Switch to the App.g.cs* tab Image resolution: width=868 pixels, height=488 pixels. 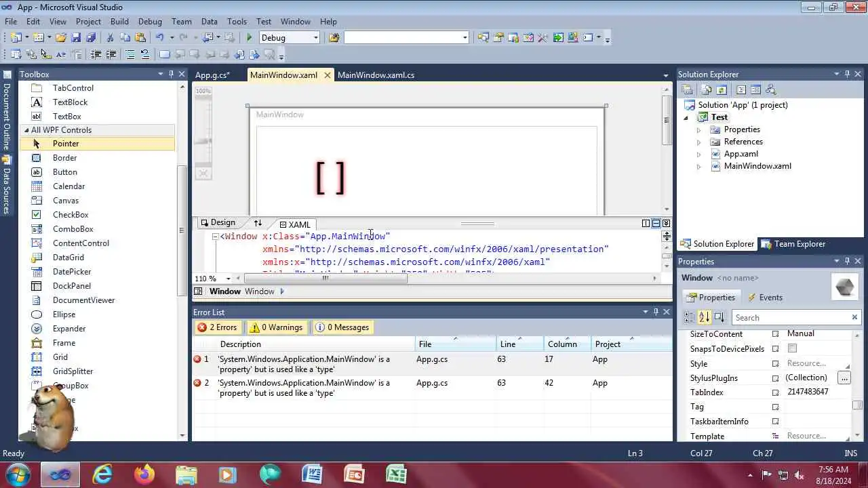(x=212, y=75)
